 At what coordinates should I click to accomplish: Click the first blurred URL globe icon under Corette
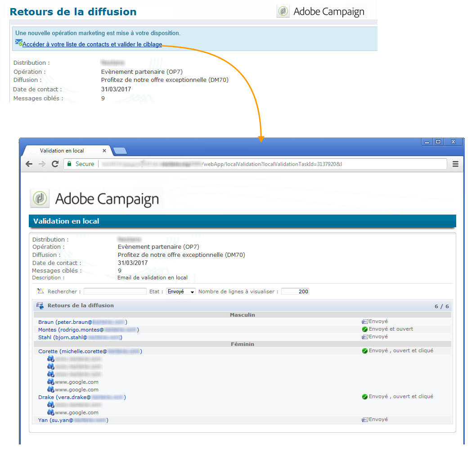pos(51,359)
